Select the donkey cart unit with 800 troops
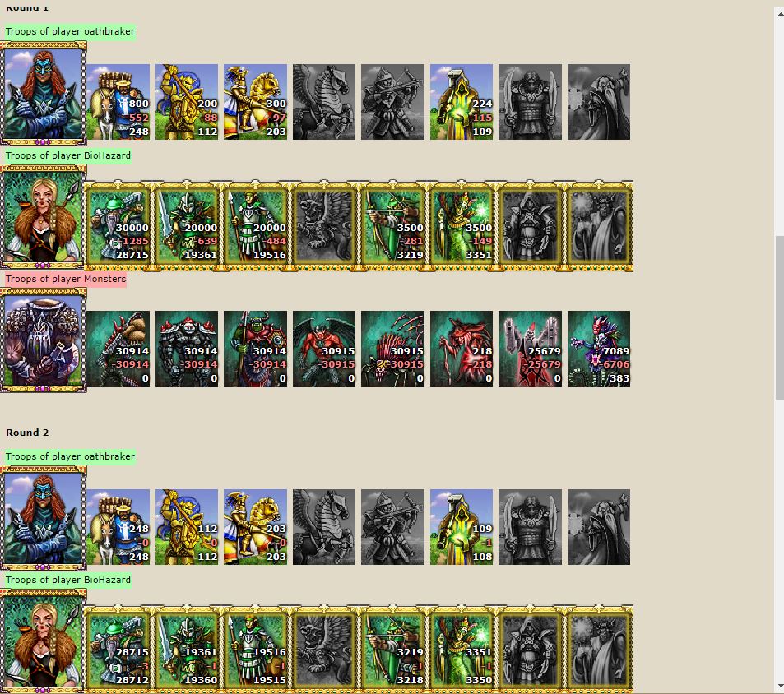This screenshot has width=784, height=694. [118, 102]
